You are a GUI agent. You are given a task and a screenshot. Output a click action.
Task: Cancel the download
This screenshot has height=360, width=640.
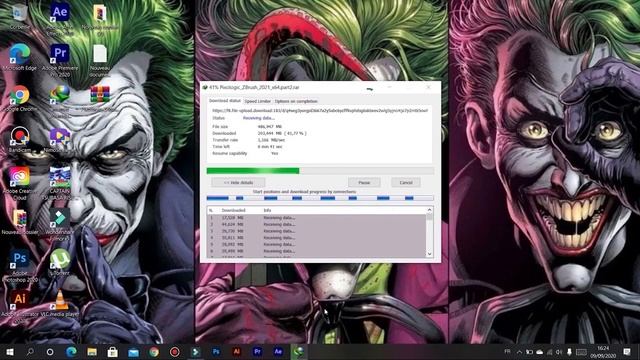[406, 182]
